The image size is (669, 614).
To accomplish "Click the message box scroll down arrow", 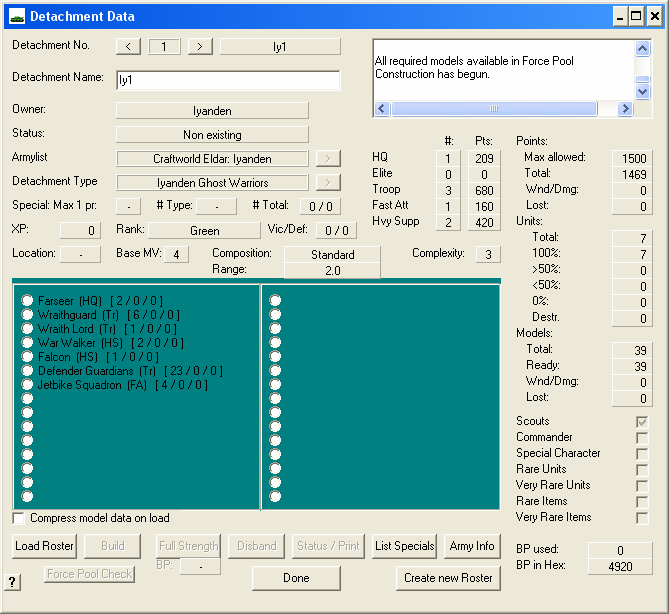I will point(643,91).
